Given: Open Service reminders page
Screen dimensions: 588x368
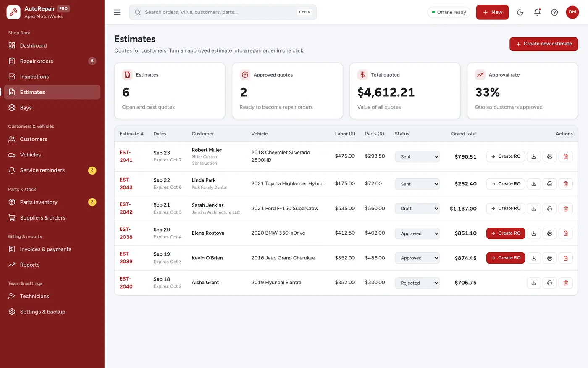Looking at the screenshot, I should (x=52, y=170).
